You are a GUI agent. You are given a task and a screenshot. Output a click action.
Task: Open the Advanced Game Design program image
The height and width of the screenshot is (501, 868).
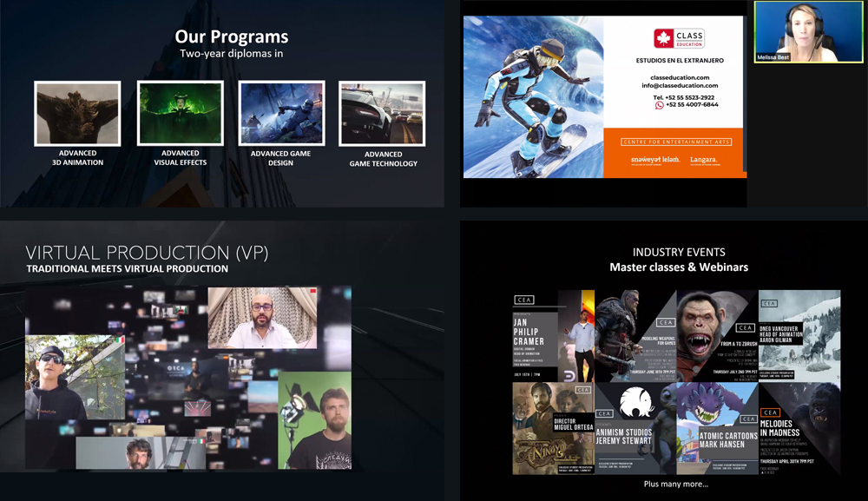[x=281, y=113]
